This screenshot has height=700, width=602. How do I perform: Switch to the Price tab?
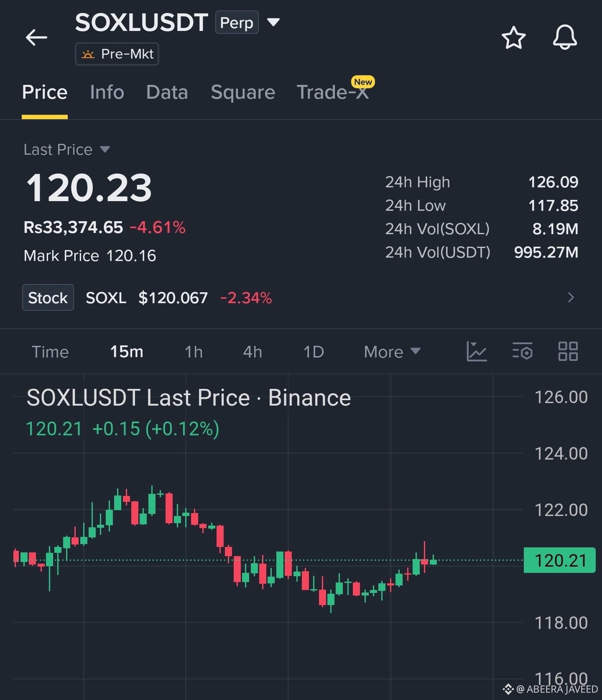coord(45,92)
